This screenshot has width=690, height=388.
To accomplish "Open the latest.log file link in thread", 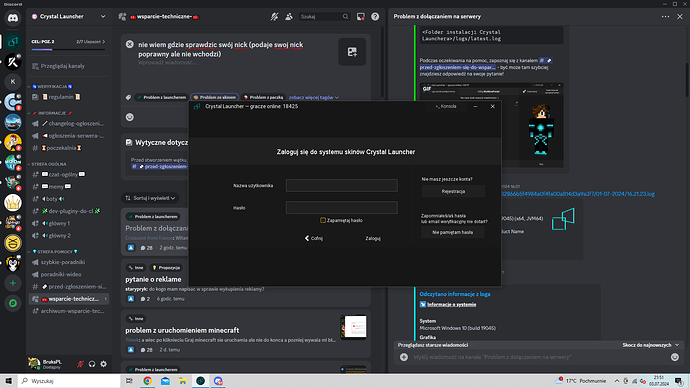I will tap(578, 194).
